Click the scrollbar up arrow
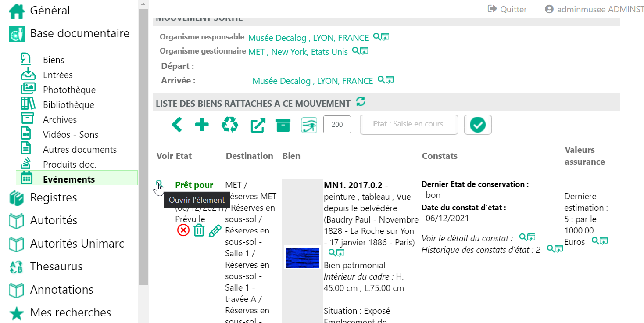 [143, 4]
